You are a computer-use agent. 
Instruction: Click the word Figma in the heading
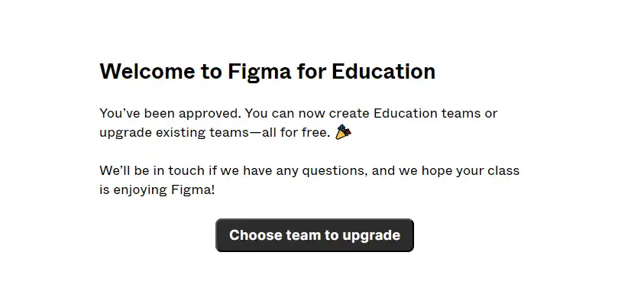click(260, 73)
